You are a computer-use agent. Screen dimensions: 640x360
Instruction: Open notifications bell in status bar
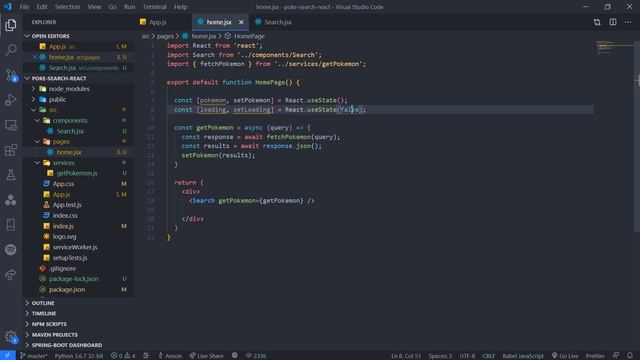click(x=630, y=356)
